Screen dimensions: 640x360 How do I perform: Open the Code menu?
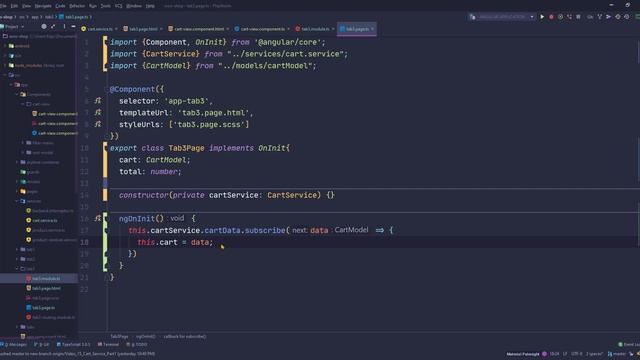(60, 6)
